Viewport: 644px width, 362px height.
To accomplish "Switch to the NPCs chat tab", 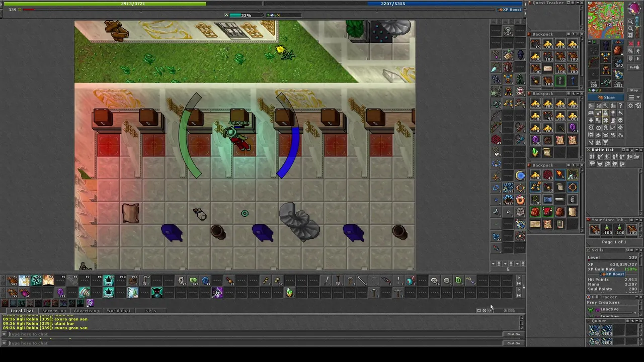I will tap(150, 311).
